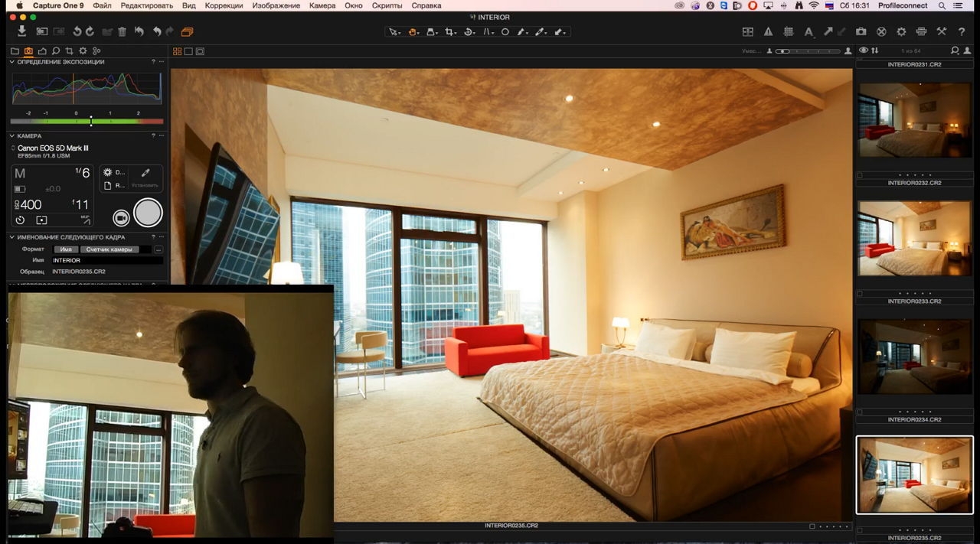980x544 pixels.
Task: Open the browser search magnifier
Action: (955, 50)
